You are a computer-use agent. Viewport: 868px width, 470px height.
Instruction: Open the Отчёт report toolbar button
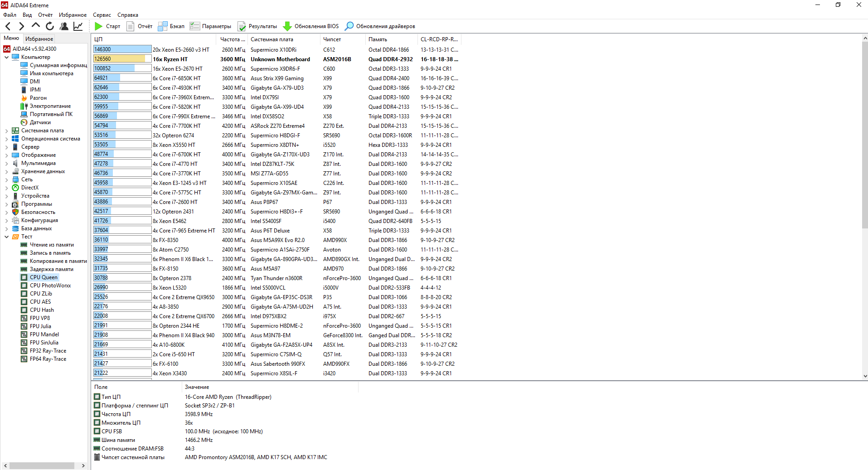click(139, 26)
